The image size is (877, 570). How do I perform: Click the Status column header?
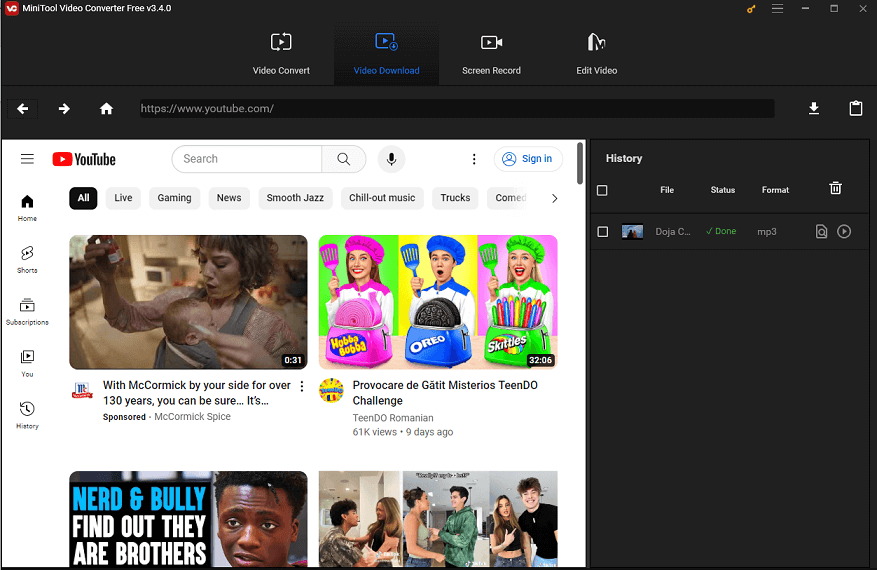click(723, 190)
